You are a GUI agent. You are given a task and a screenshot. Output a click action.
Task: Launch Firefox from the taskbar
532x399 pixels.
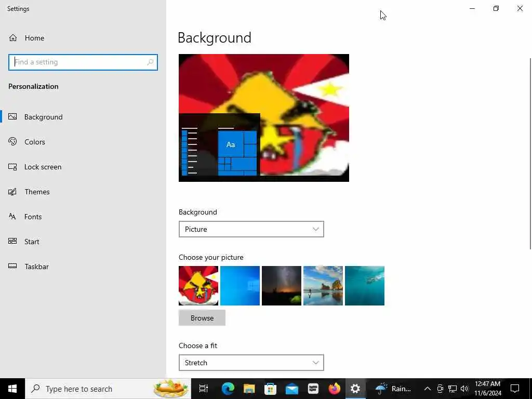point(334,389)
